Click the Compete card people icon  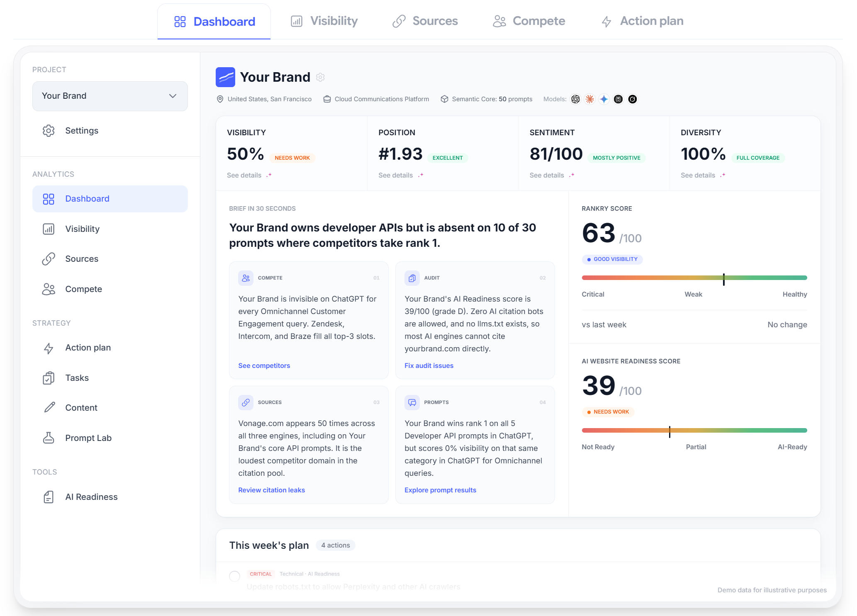[246, 278]
